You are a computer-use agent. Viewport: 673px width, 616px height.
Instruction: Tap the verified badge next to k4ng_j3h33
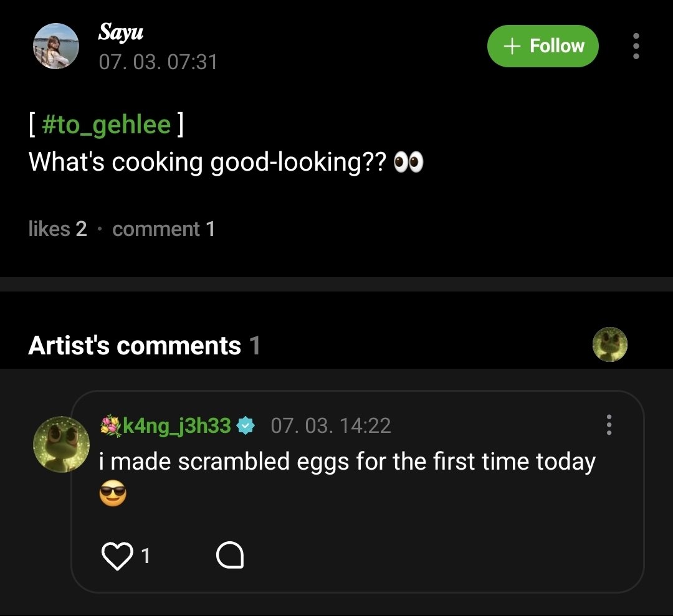(246, 425)
